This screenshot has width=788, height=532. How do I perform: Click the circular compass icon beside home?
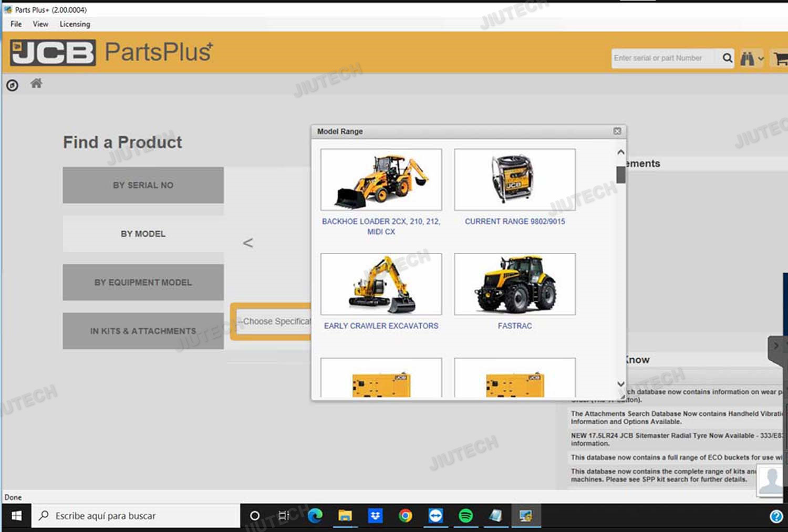click(12, 85)
